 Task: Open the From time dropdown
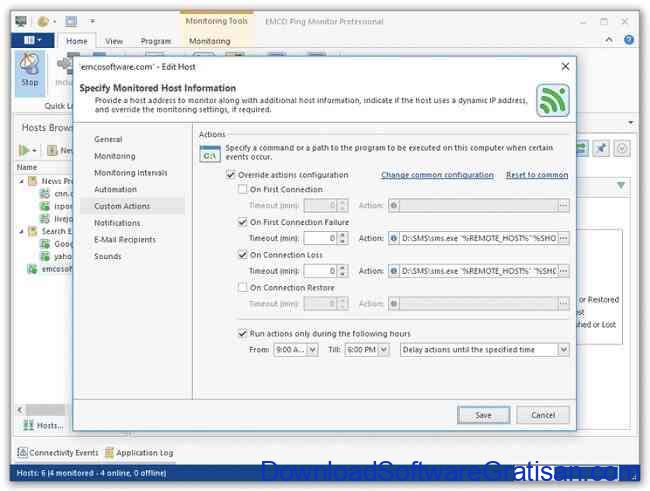(313, 350)
